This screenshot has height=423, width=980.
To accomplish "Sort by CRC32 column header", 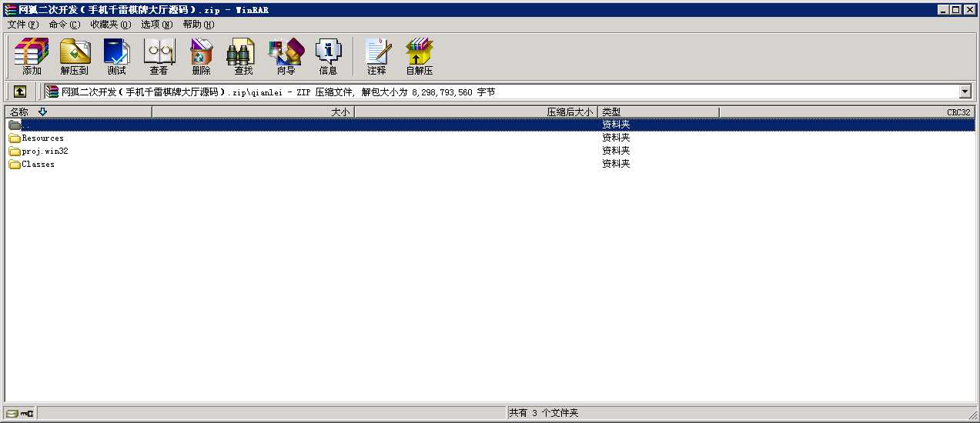I will (x=847, y=112).
